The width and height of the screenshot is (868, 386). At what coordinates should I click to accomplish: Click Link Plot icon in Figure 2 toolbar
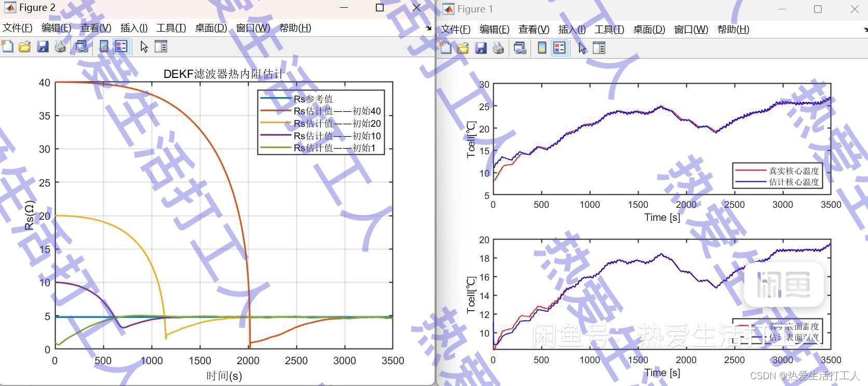coord(82,47)
